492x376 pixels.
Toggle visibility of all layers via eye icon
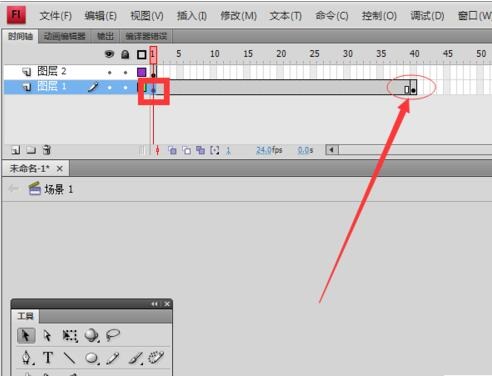point(109,54)
